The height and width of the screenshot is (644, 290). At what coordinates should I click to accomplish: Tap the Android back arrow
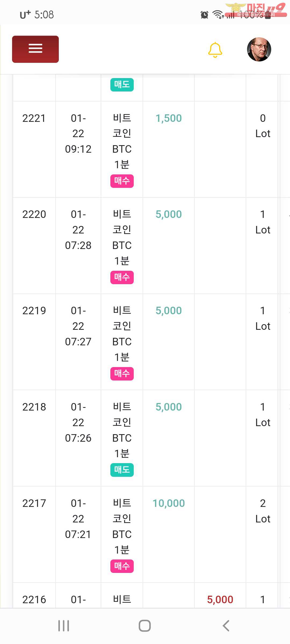click(x=226, y=626)
